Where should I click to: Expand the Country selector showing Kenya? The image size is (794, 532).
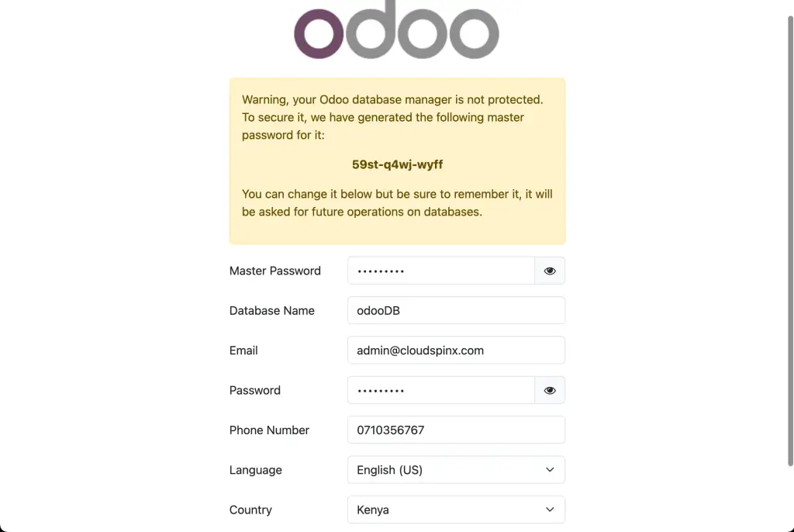(x=456, y=510)
